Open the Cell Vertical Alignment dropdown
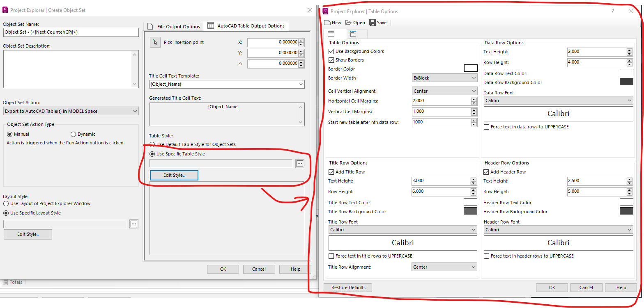This screenshot has width=644, height=308. (x=444, y=91)
